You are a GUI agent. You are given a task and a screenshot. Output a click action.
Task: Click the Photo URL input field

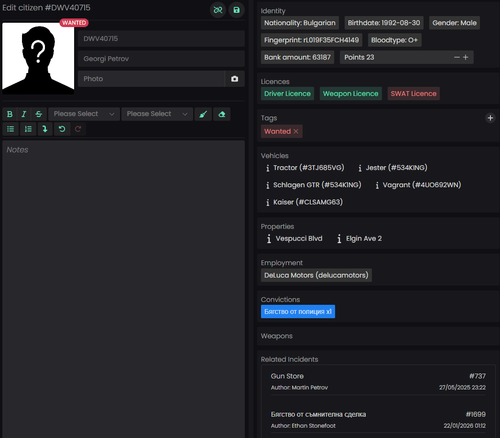(x=152, y=79)
